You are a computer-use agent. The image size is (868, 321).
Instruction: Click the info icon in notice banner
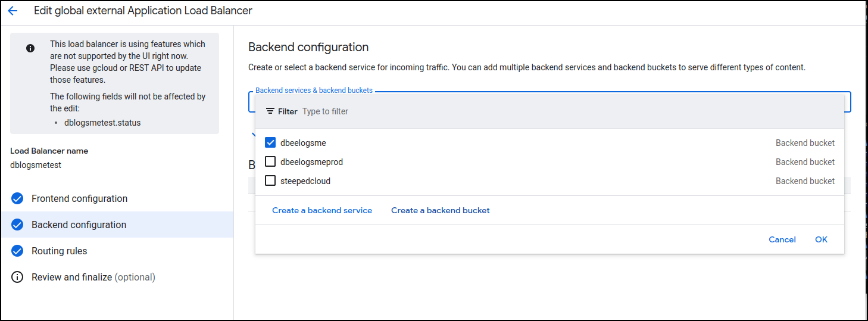[x=30, y=48]
